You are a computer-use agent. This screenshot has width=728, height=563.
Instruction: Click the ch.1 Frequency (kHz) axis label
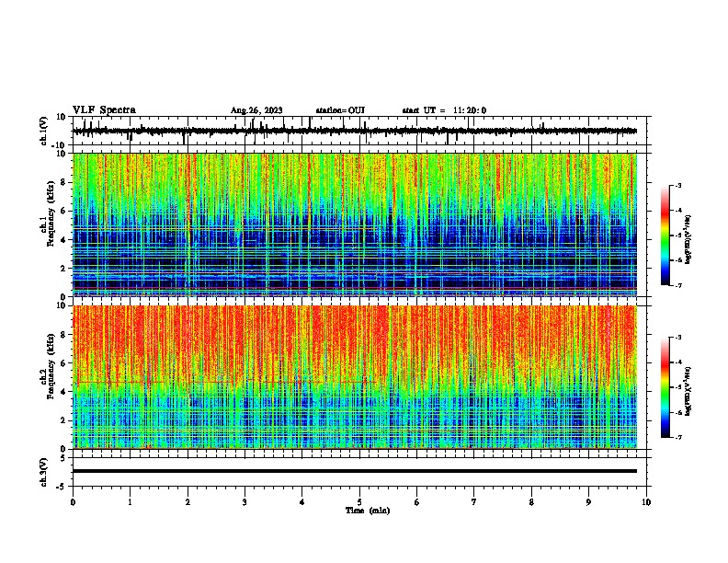[48, 213]
